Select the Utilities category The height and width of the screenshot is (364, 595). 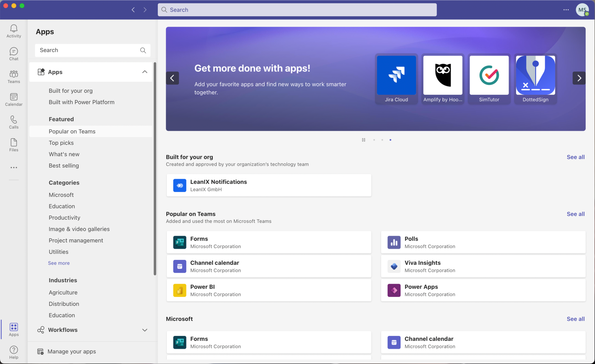(x=58, y=252)
